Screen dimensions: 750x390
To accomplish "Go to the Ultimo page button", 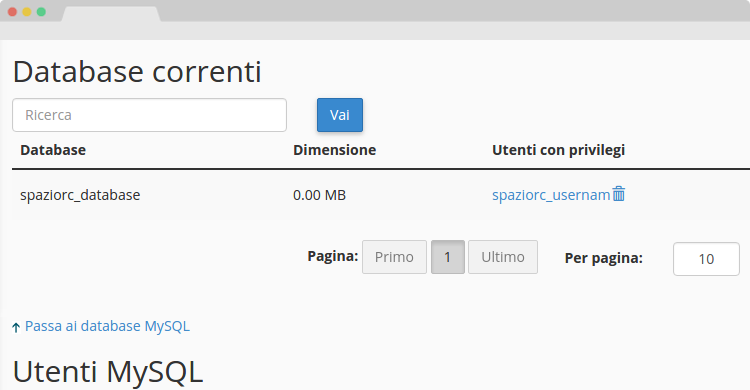I will pyautogui.click(x=503, y=257).
